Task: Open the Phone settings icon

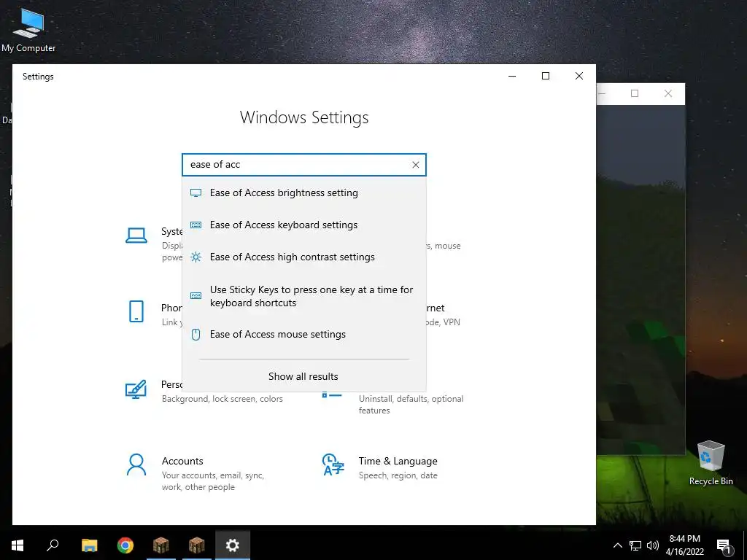Action: pos(136,311)
